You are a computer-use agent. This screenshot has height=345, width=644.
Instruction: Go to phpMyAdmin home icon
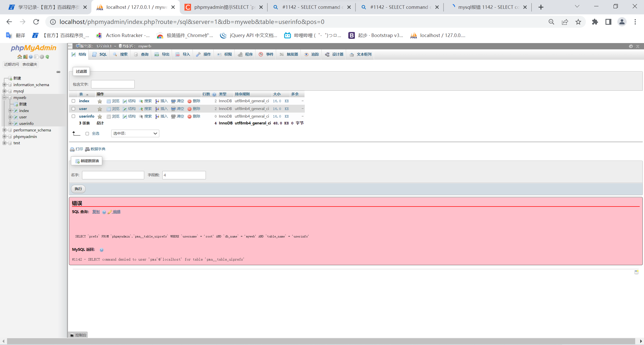19,57
